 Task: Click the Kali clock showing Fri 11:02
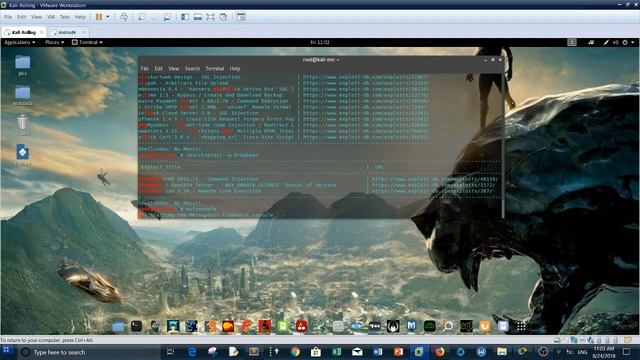coord(320,42)
